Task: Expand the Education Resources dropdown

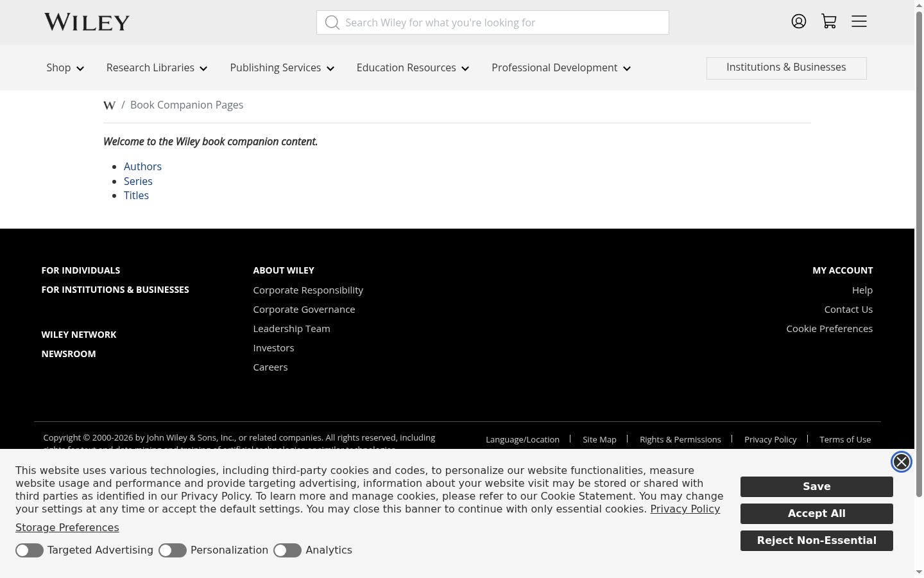Action: click(413, 68)
